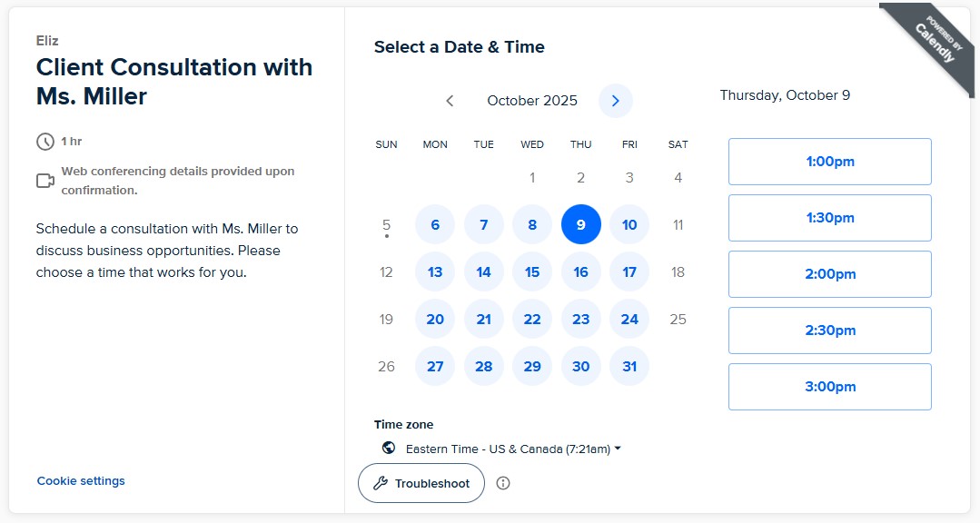
Task: Select the 1:00pm time slot
Action: coord(829,162)
